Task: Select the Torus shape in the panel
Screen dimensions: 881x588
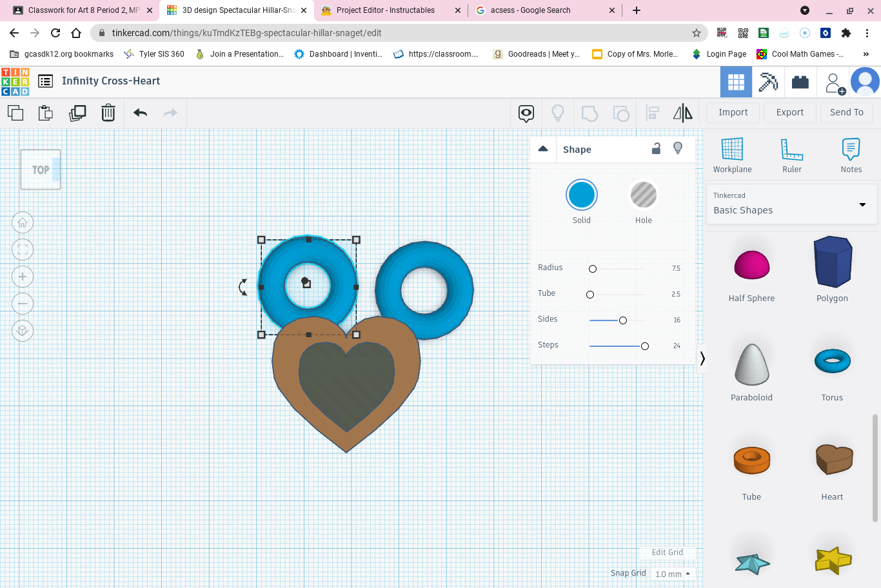Action: [x=833, y=361]
